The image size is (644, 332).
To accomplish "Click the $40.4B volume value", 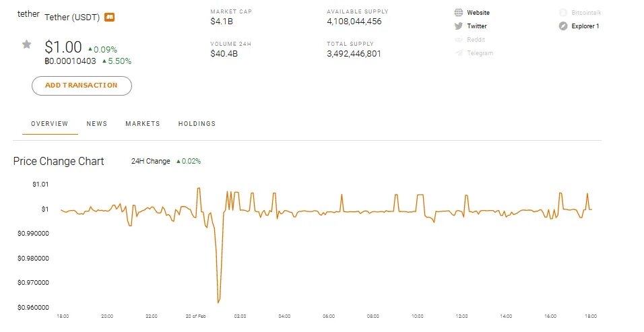I will point(224,53).
